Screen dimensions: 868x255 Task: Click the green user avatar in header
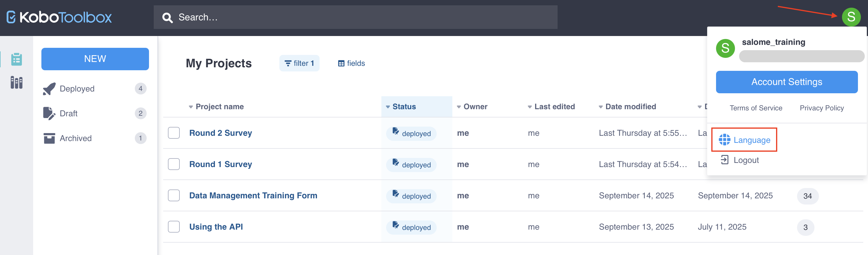[x=851, y=17]
